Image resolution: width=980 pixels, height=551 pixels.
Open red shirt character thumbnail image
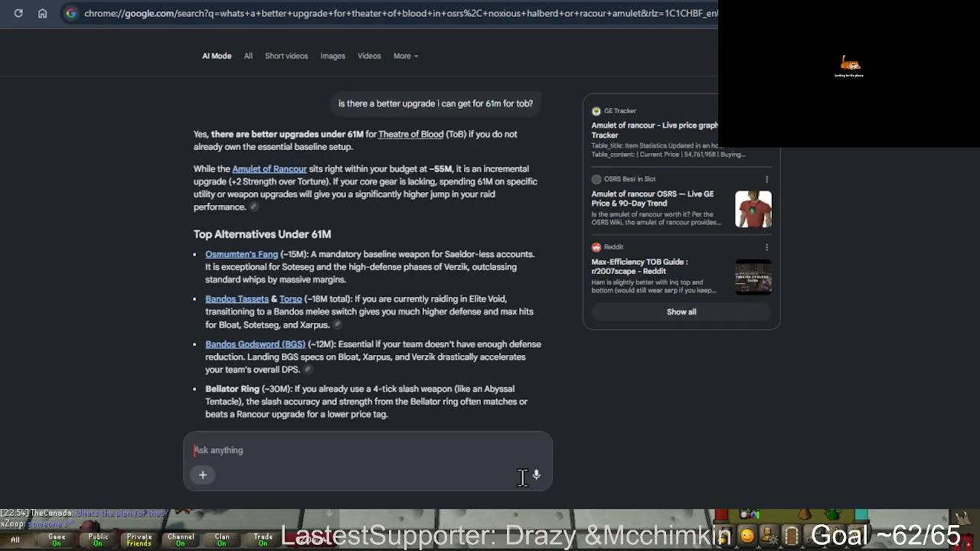(x=753, y=209)
